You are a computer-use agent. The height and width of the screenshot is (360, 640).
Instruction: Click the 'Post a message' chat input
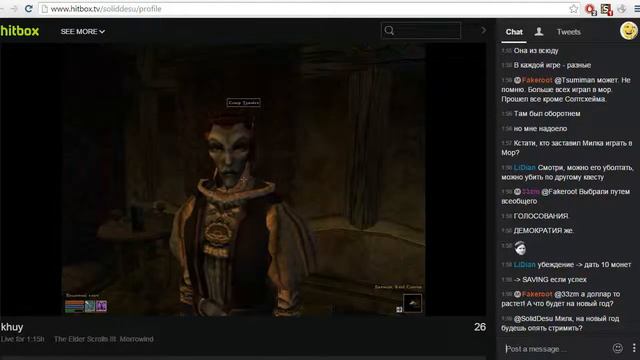(x=556, y=349)
